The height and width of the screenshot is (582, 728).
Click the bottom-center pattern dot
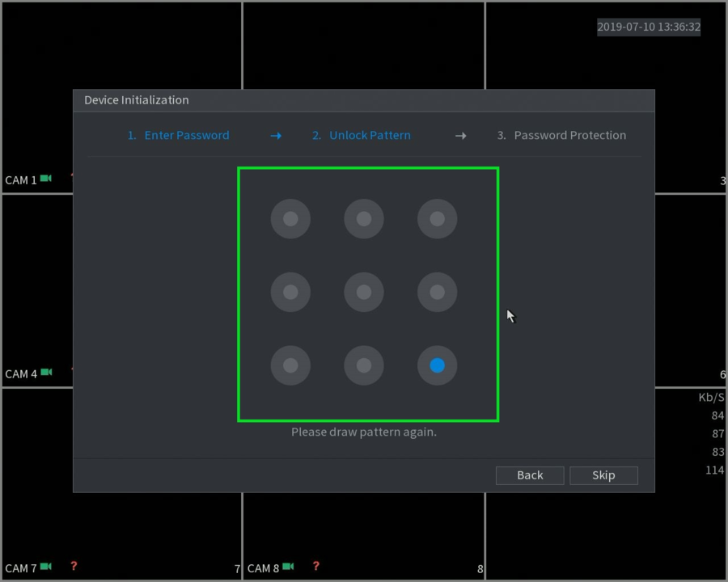(364, 365)
